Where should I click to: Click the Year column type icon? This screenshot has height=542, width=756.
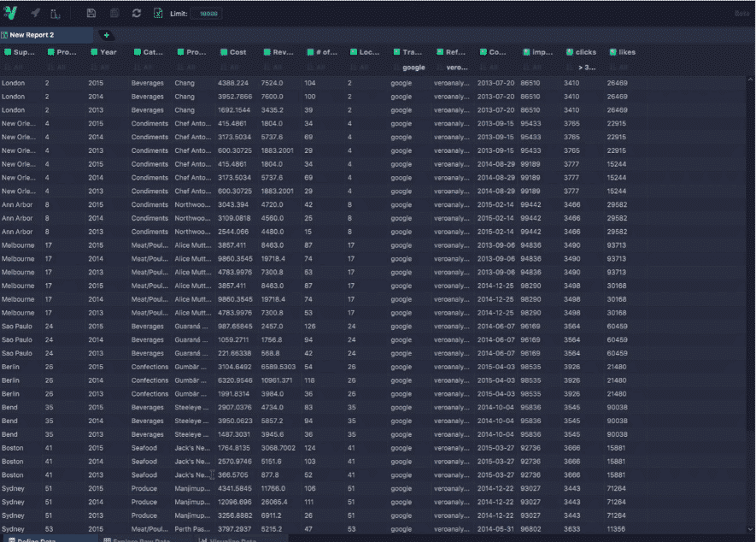coord(94,52)
